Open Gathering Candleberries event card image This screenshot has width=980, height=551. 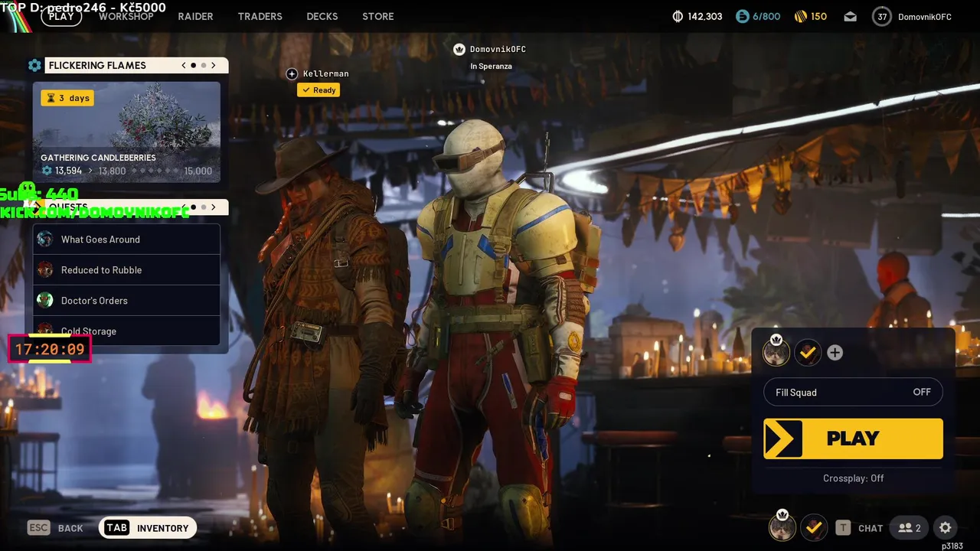(126, 132)
